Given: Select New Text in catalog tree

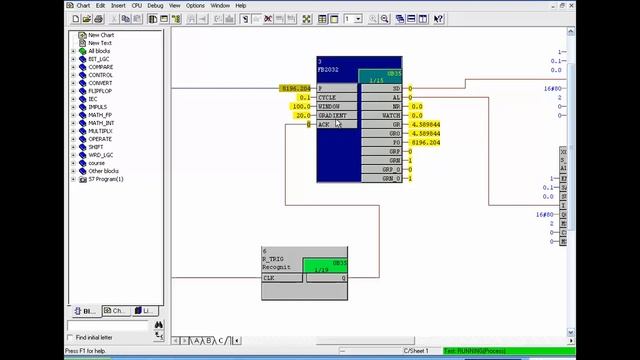Looking at the screenshot, I should click(100, 43).
